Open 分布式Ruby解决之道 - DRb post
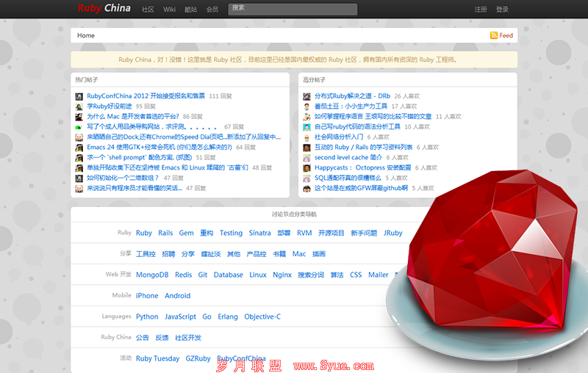588x373 pixels. pyautogui.click(x=352, y=96)
